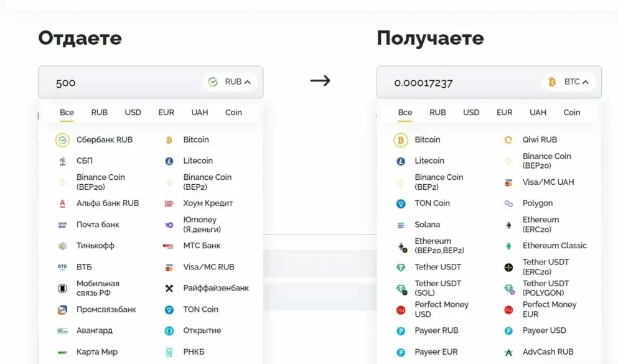618x364 pixels.
Task: Click the Почта банк logo icon
Action: (62, 225)
